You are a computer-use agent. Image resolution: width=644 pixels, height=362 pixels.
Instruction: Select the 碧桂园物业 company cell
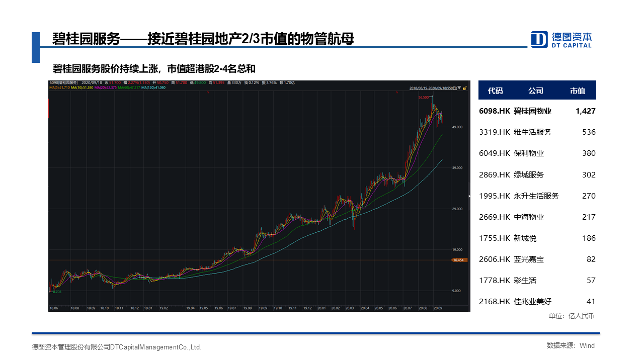(533, 111)
